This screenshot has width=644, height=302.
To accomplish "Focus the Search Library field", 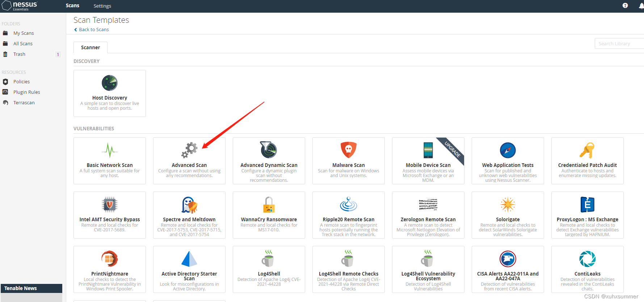I will point(619,43).
